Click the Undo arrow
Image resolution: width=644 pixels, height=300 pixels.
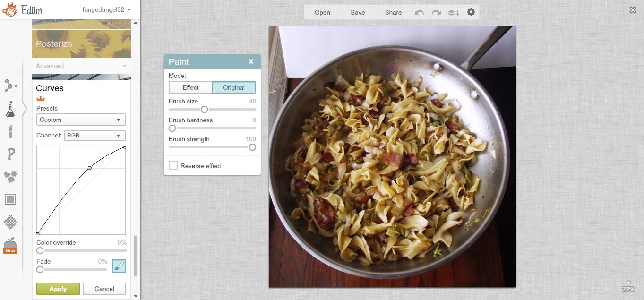coord(419,12)
